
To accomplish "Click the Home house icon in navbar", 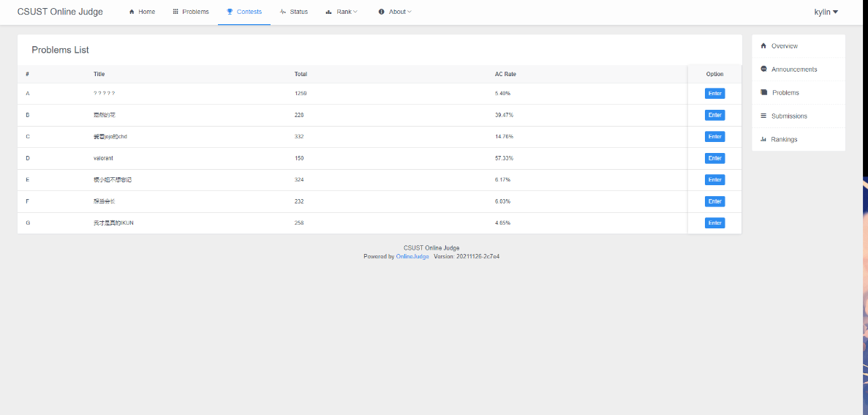I will [132, 12].
